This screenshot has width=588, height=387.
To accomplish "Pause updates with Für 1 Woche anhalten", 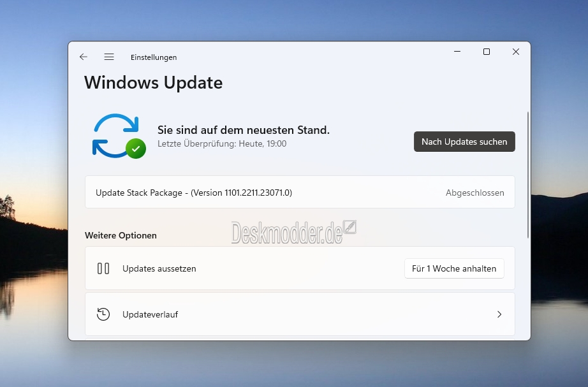I will point(454,268).
